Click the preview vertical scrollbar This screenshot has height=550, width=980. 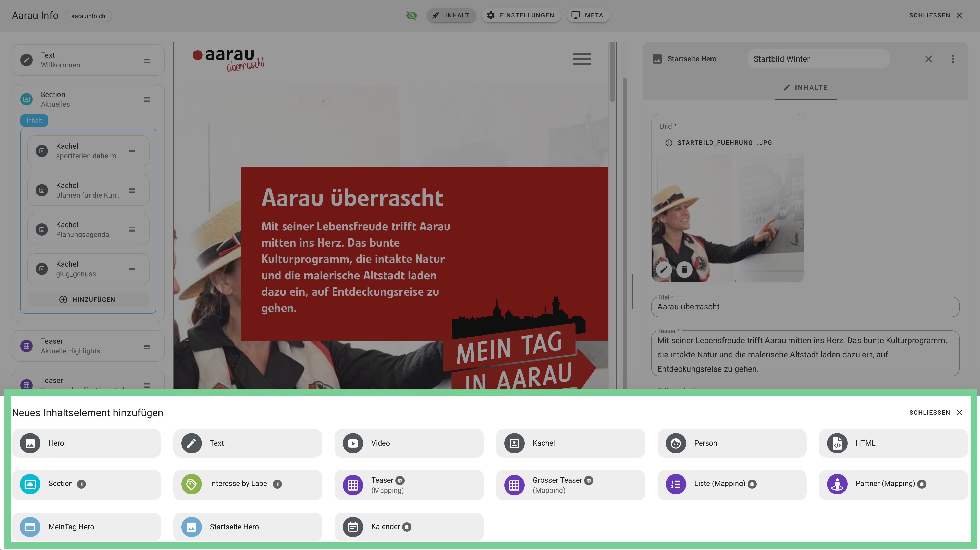[612, 72]
